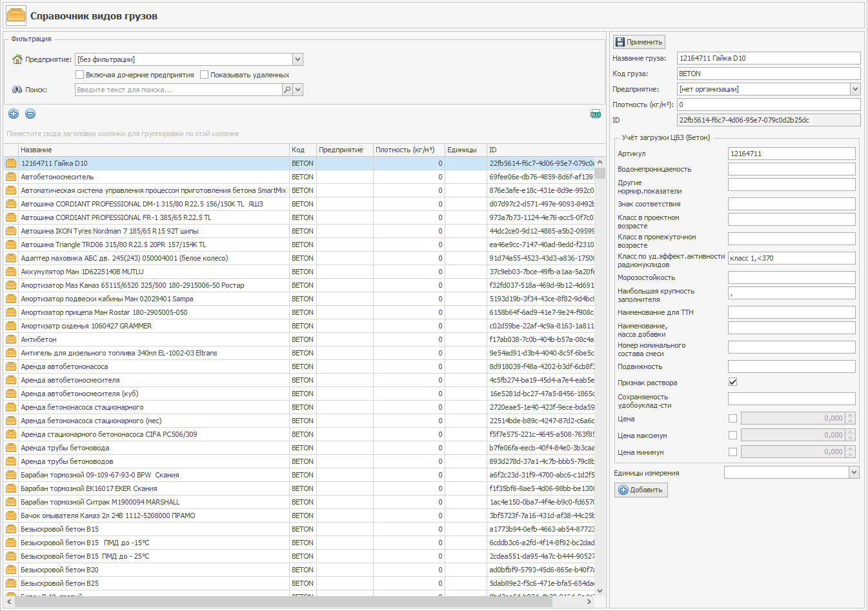Screen dimensions: 868x611
Task: Click the Название груза input field
Action: tap(768, 58)
